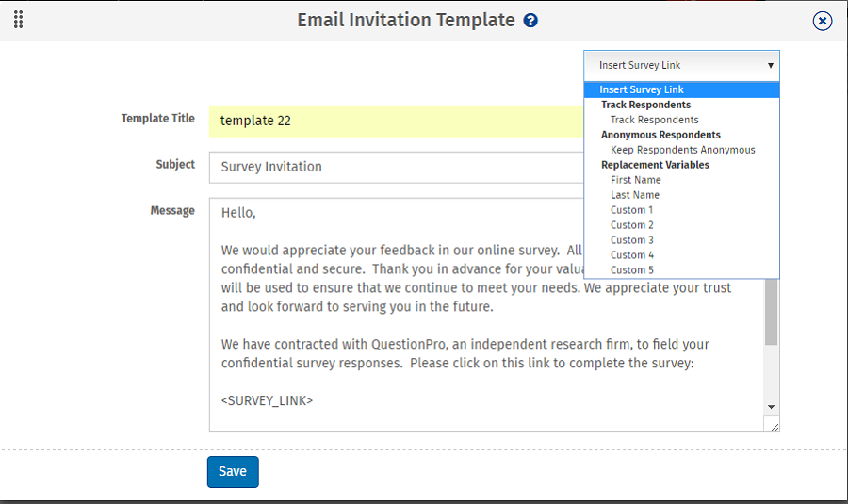Screen dimensions: 848x504
Task: Select Last Name replacement variable
Action: (635, 195)
